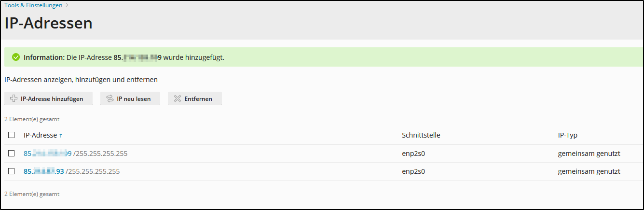Click the IP-Adresse column header text

(x=40, y=135)
